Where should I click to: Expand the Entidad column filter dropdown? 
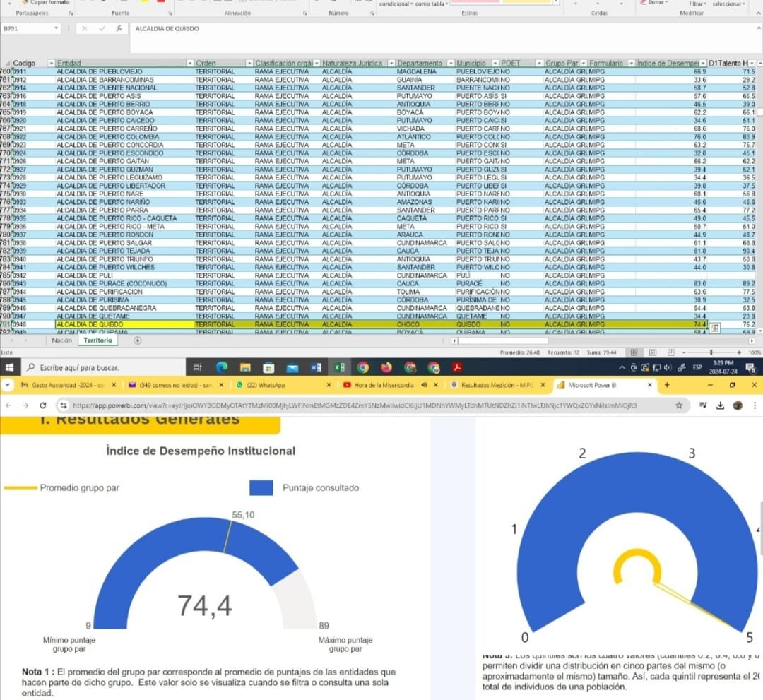click(189, 64)
